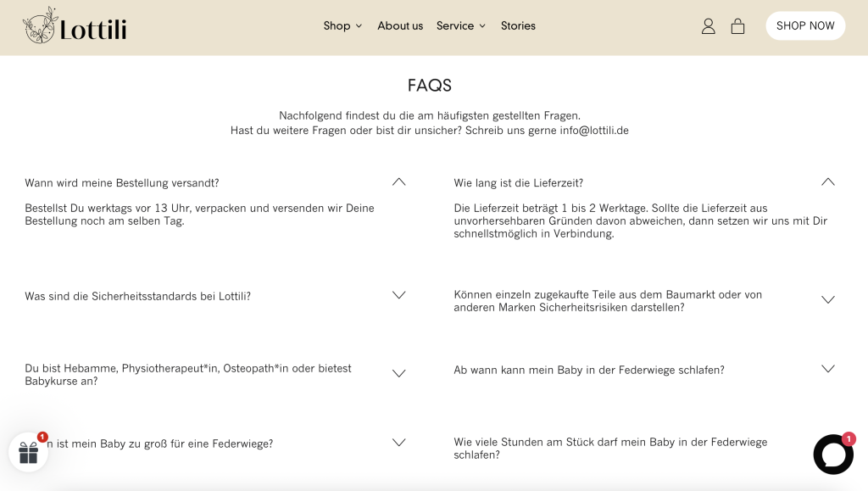The image size is (868, 491).
Task: Expand the 'zu groß für eine Federwiege' arrow
Action: pyautogui.click(x=399, y=443)
